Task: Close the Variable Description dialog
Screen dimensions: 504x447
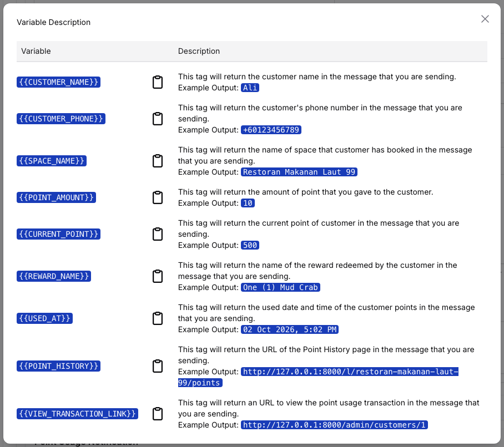Action: click(485, 19)
